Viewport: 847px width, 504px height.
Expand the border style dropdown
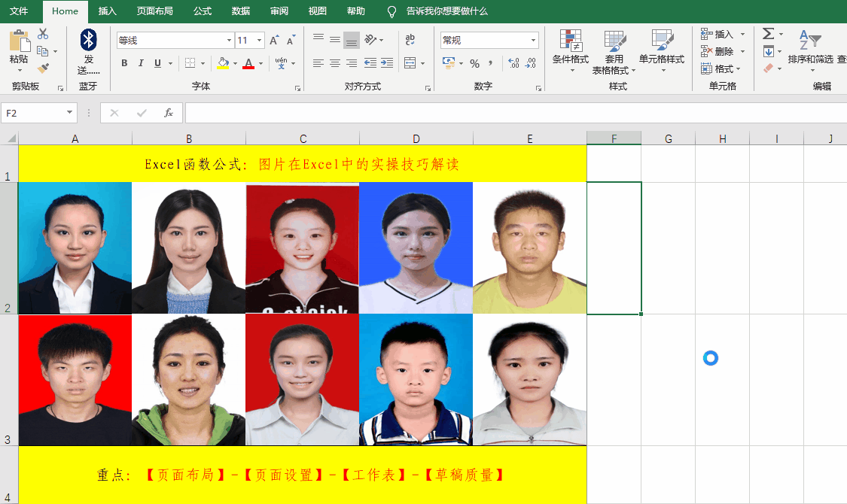coord(204,63)
